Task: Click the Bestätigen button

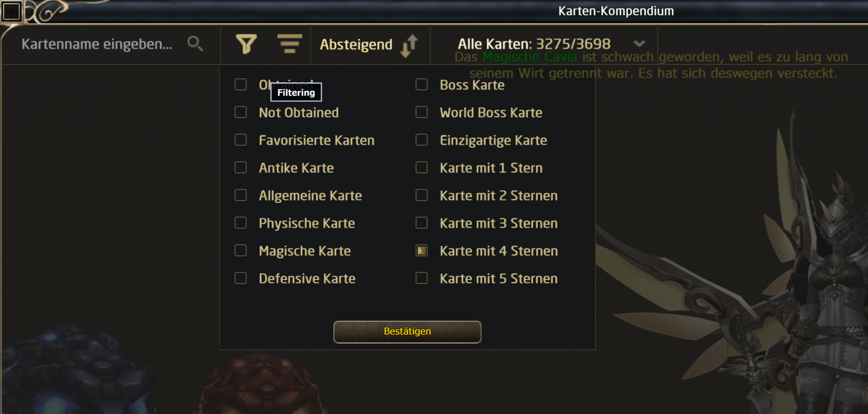Action: tap(407, 332)
